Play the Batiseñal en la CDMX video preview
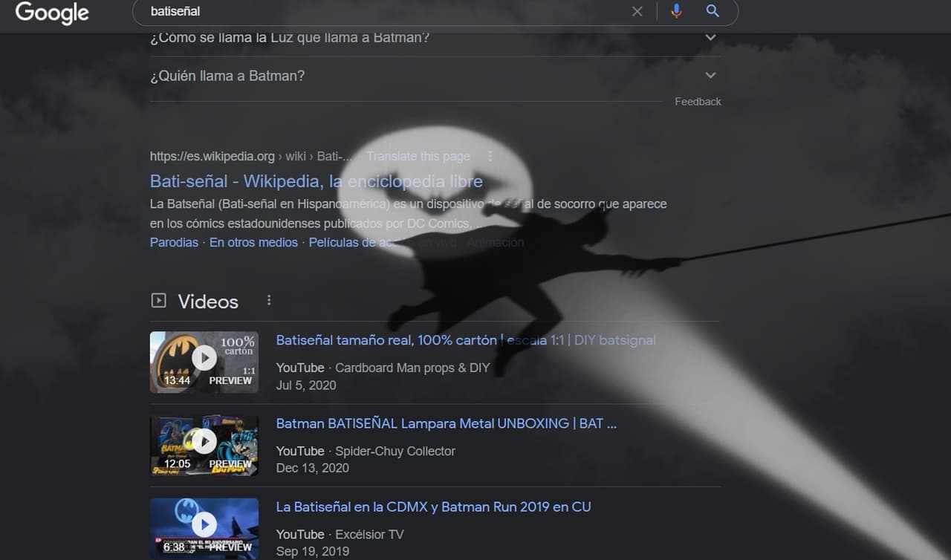 coord(204,524)
